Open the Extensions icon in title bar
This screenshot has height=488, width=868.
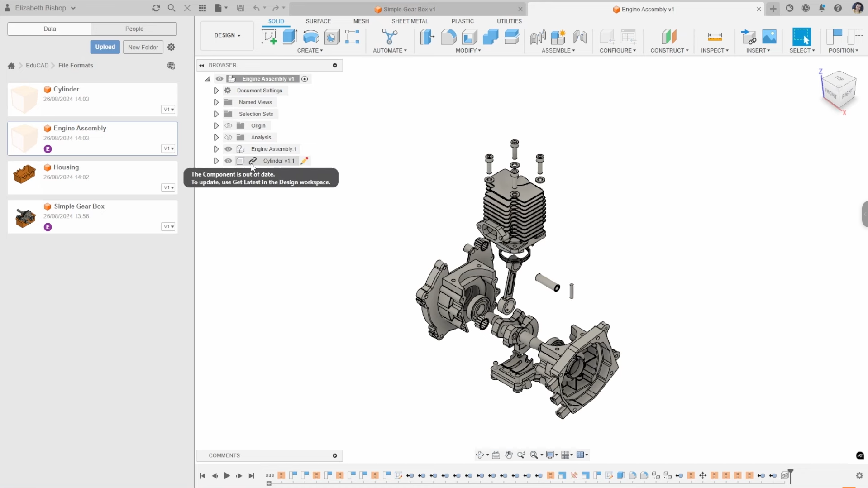[x=790, y=8]
